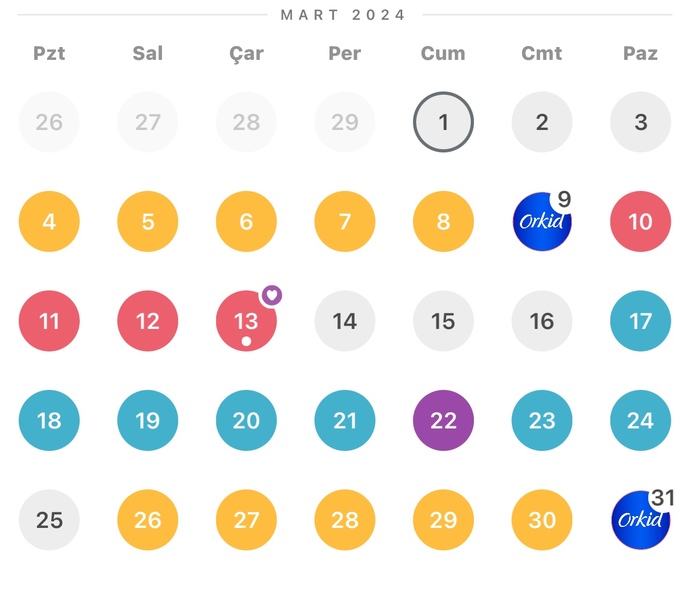This screenshot has width=690, height=598.
Task: Choose yellow day 8
Action: (x=444, y=221)
